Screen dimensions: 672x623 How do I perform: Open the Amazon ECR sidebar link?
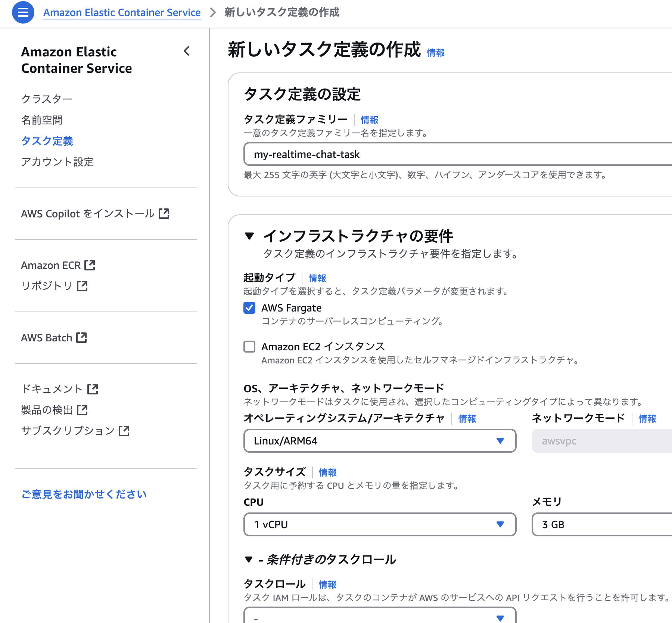point(51,265)
